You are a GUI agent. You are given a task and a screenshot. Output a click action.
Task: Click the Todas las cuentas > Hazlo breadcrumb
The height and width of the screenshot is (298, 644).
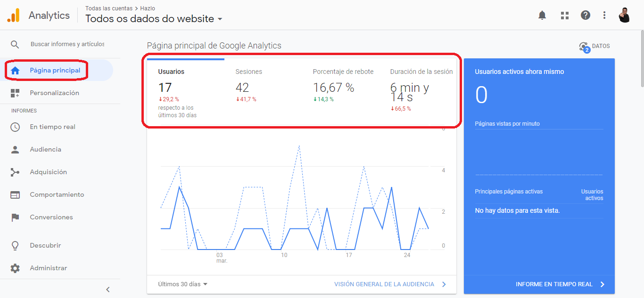(120, 8)
